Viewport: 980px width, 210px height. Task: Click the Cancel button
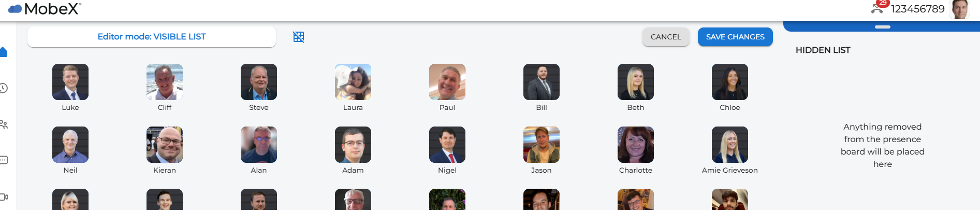[x=666, y=37]
